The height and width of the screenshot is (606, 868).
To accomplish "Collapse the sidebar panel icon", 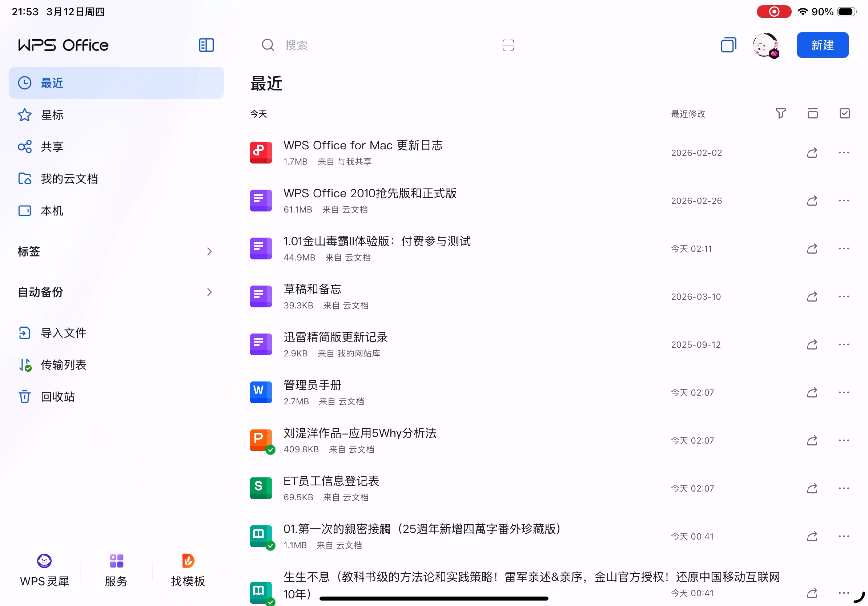I will coord(206,45).
